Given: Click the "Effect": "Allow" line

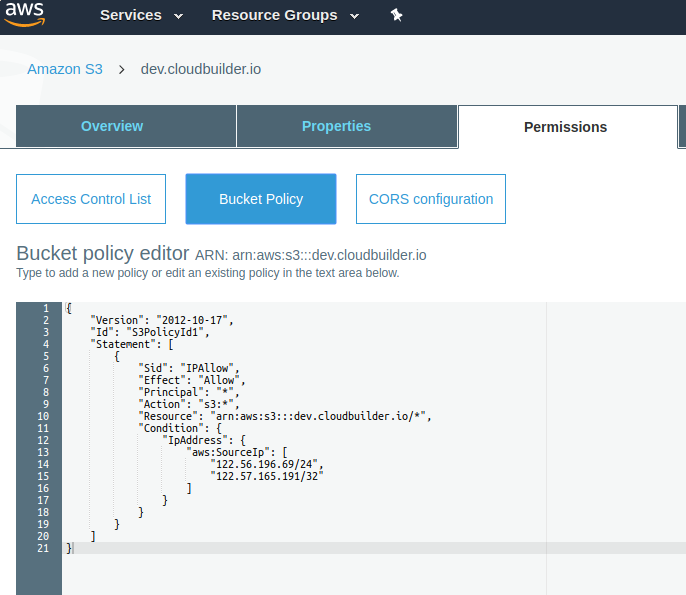Looking at the screenshot, I should 192,380.
